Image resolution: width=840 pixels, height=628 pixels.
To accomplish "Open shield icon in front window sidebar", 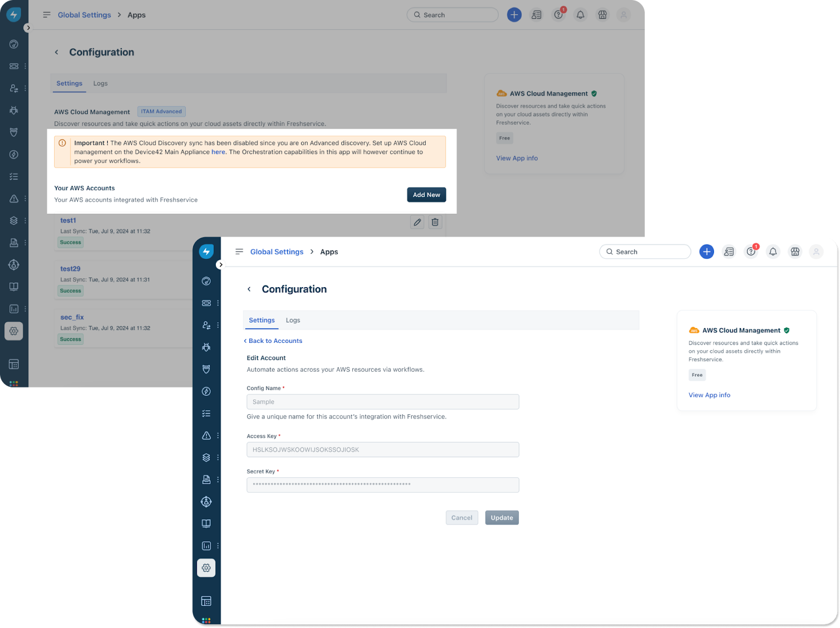I will [x=206, y=369].
